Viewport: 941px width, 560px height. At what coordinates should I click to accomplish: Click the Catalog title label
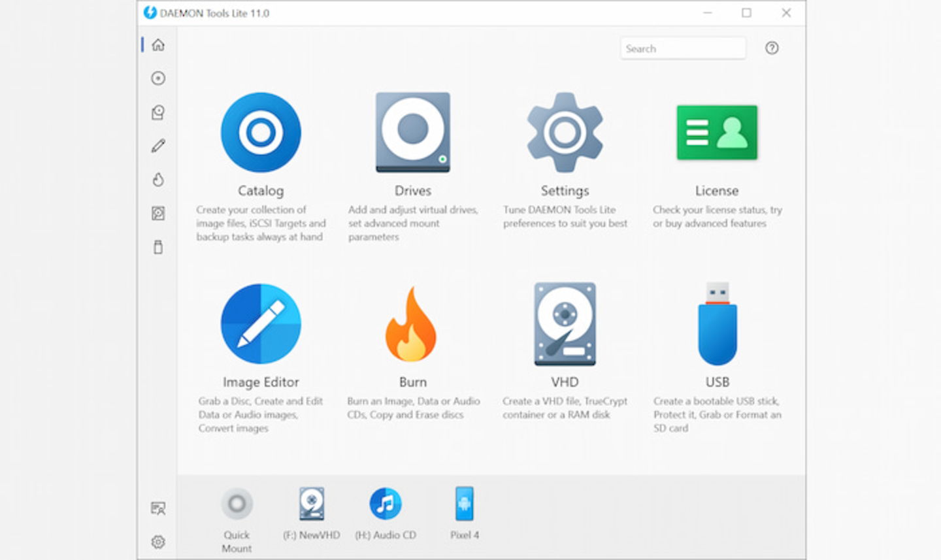[x=261, y=191]
